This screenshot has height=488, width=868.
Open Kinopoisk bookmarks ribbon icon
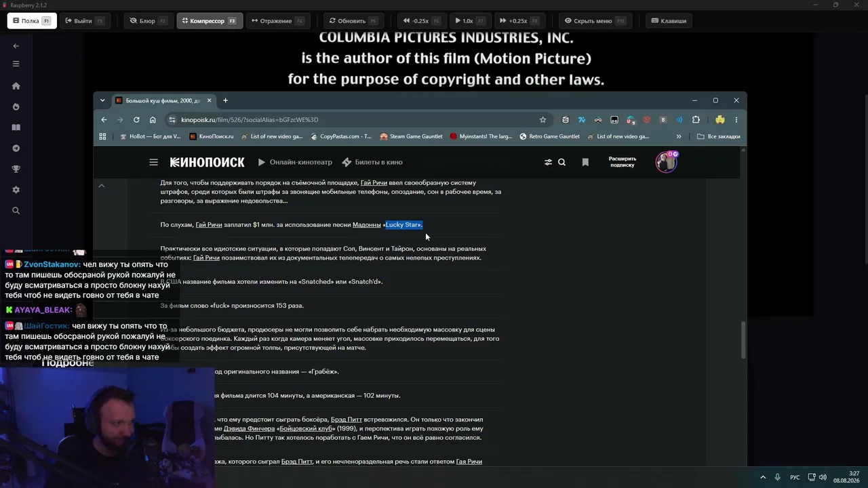tap(585, 163)
